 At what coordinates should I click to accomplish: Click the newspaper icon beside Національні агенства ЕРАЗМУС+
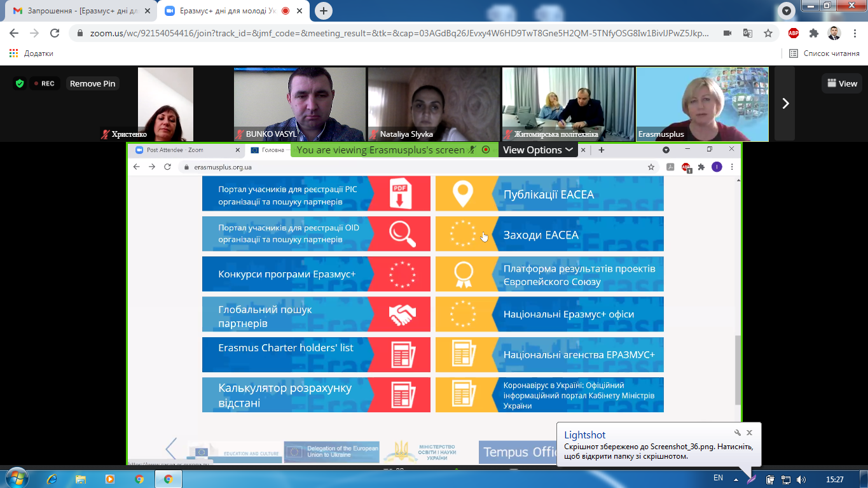[464, 354]
